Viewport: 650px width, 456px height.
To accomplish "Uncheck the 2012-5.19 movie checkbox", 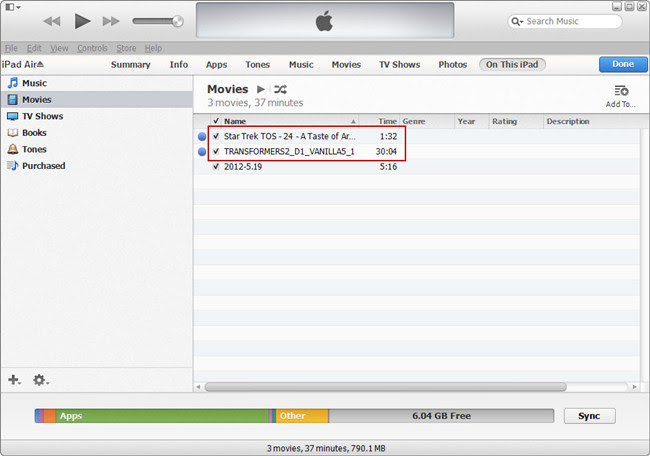I will (x=216, y=167).
